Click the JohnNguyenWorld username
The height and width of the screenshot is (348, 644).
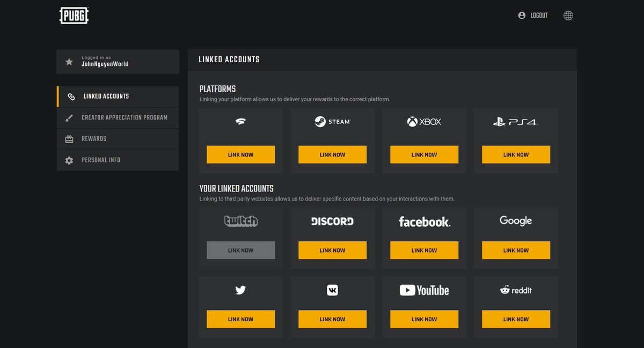[105, 64]
